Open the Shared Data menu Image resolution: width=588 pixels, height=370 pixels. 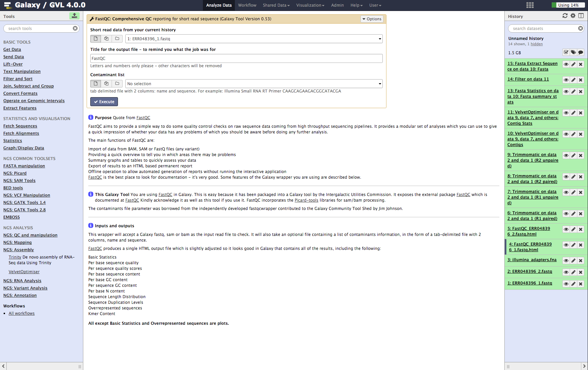276,5
